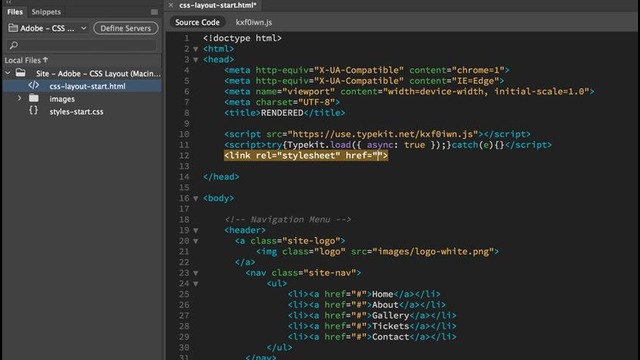Collapse the head tag on line 3
The image size is (640, 360).
196,60
